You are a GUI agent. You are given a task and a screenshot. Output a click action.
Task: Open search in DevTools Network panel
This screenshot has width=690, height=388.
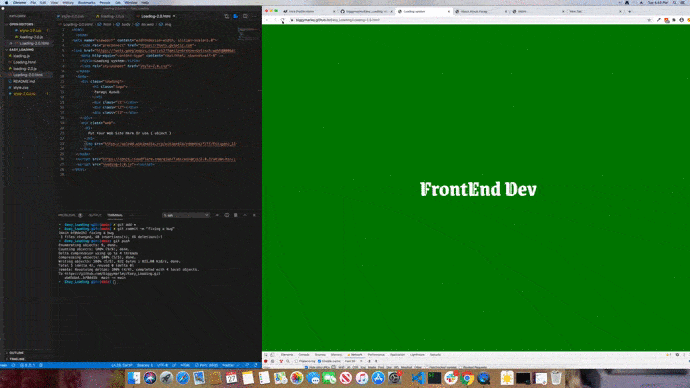pyautogui.click(x=288, y=361)
